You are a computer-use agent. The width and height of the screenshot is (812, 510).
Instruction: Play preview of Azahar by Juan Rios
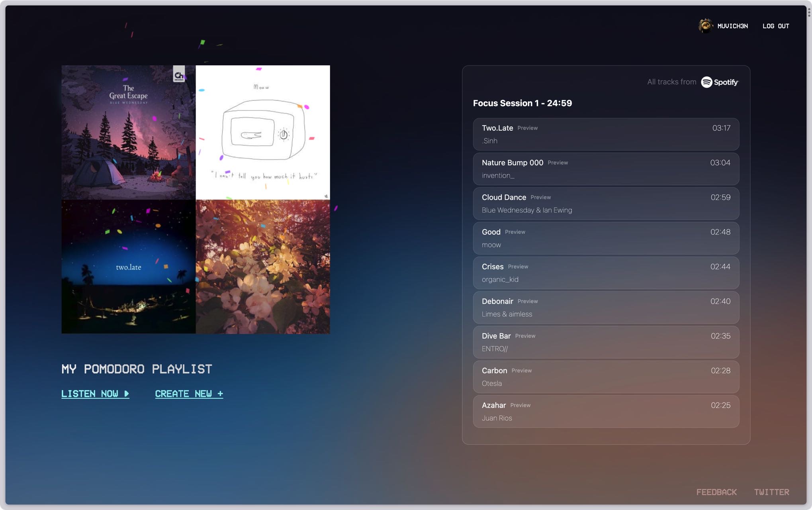coord(520,406)
